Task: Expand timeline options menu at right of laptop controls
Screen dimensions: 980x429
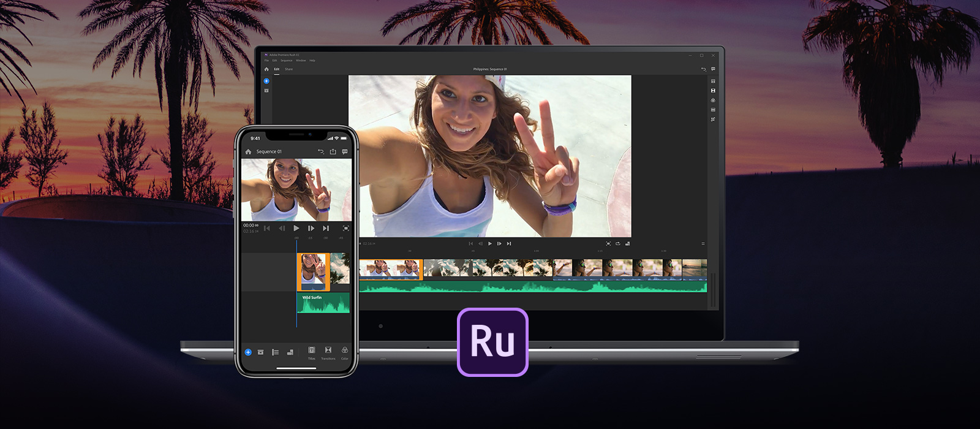Action: (x=703, y=243)
